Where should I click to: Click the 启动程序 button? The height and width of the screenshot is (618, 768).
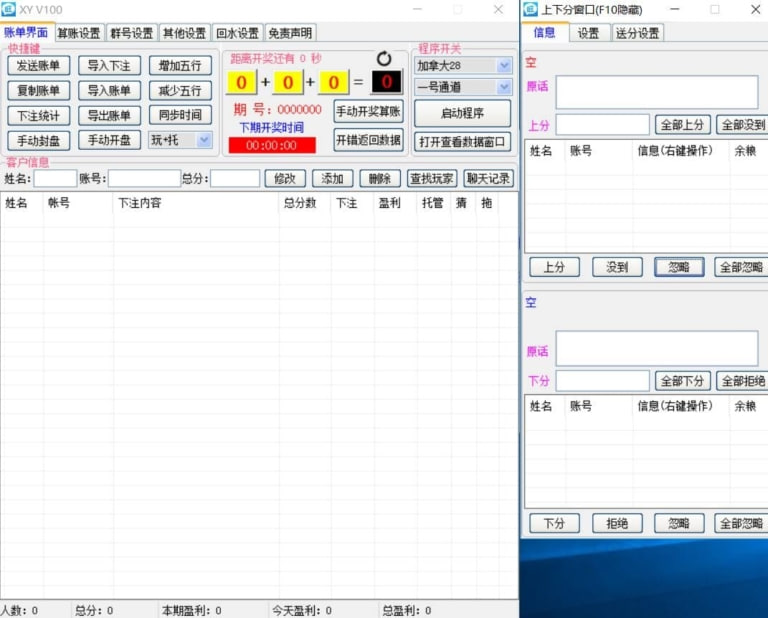[x=462, y=114]
